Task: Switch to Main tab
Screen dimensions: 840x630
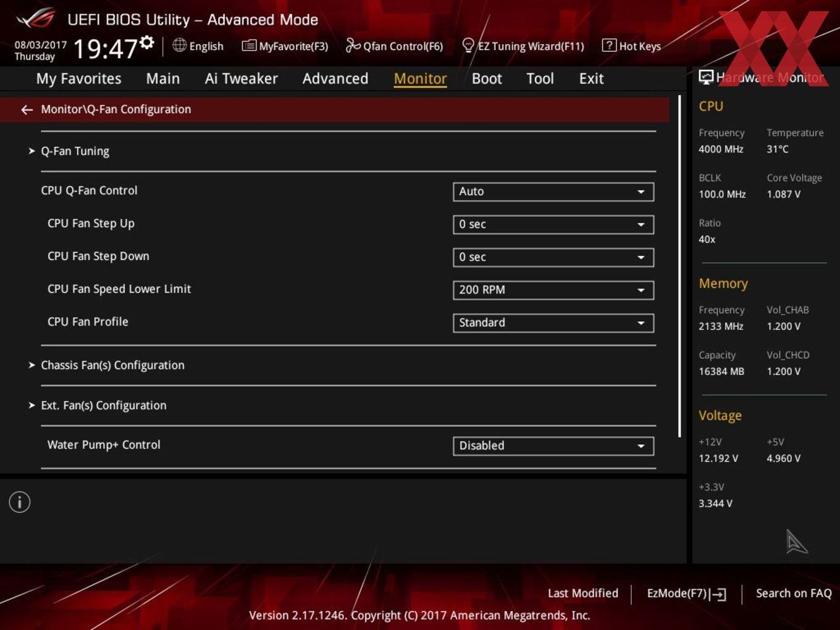Action: click(163, 78)
